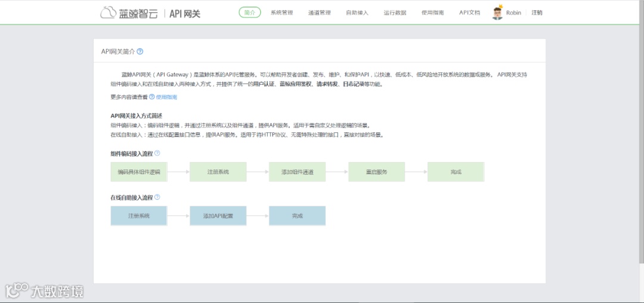Screen dimensions: 644x303
Task: Go to 自助接入 in the navigation
Action: click(357, 13)
